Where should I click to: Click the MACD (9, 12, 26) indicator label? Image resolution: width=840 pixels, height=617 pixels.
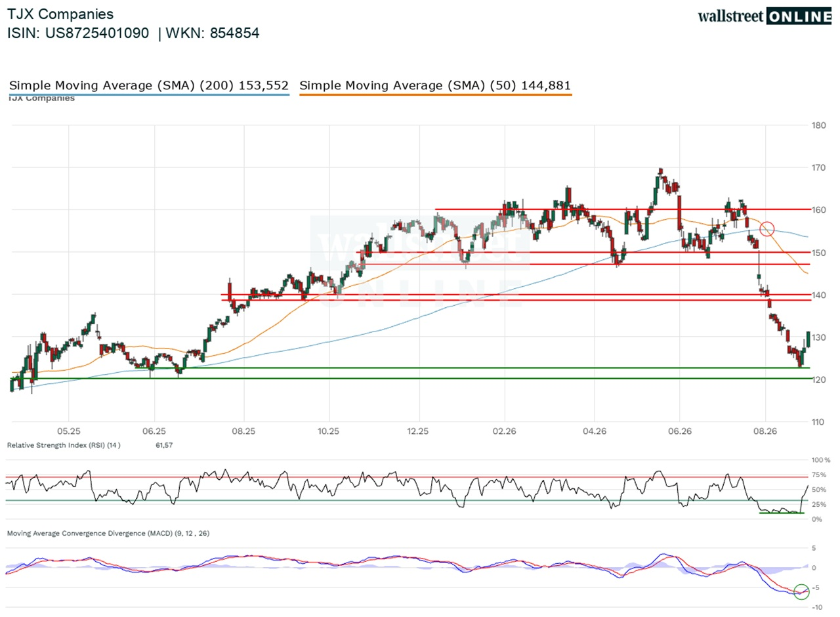pyautogui.click(x=108, y=533)
